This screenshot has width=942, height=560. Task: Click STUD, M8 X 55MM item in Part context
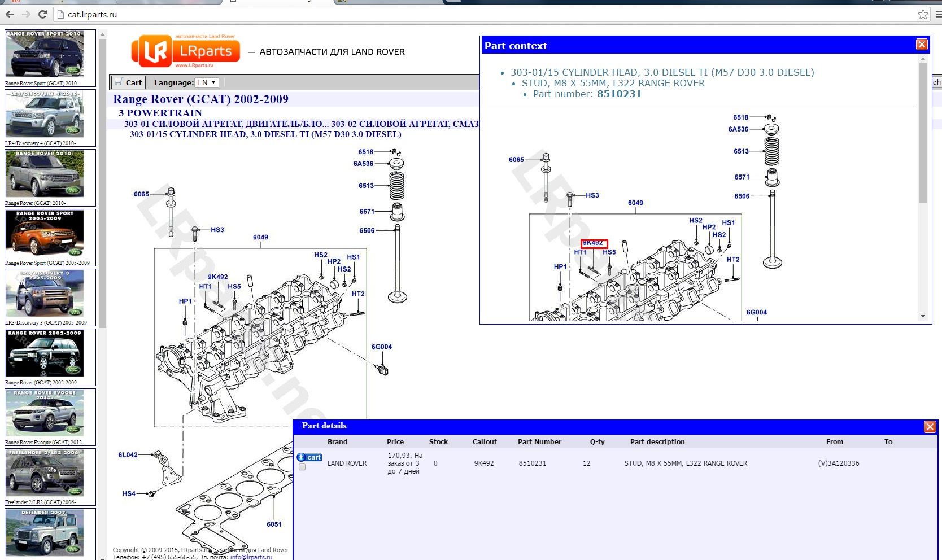(x=613, y=83)
